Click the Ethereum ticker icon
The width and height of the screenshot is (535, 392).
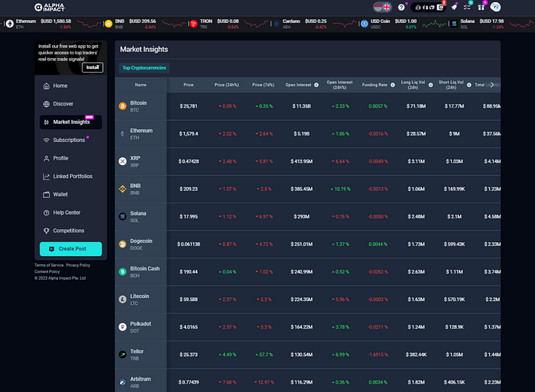9,24
